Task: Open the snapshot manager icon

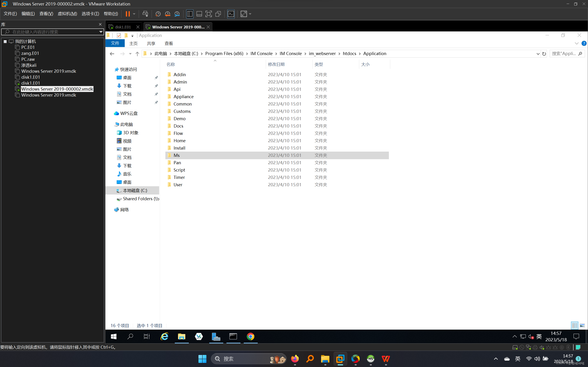Action: coord(177,14)
